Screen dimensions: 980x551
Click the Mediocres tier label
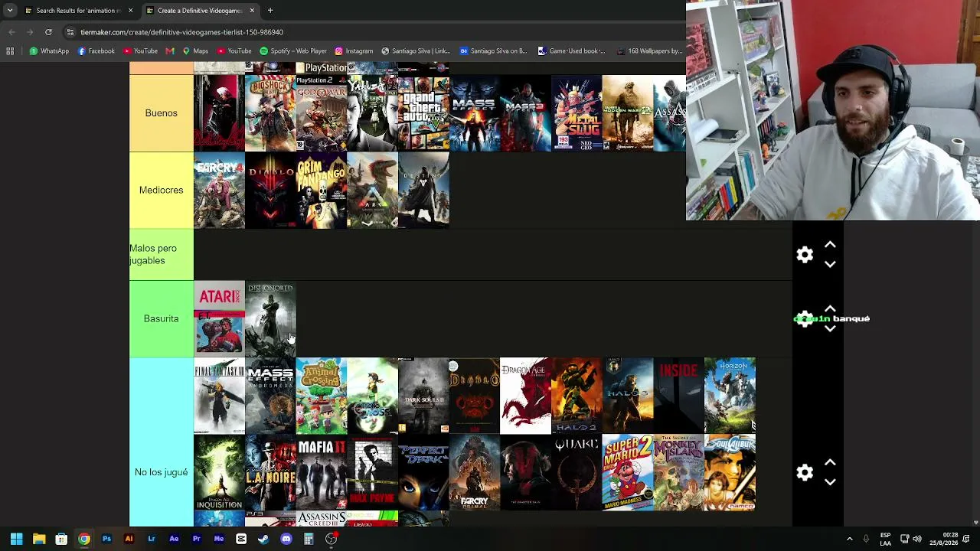point(161,190)
